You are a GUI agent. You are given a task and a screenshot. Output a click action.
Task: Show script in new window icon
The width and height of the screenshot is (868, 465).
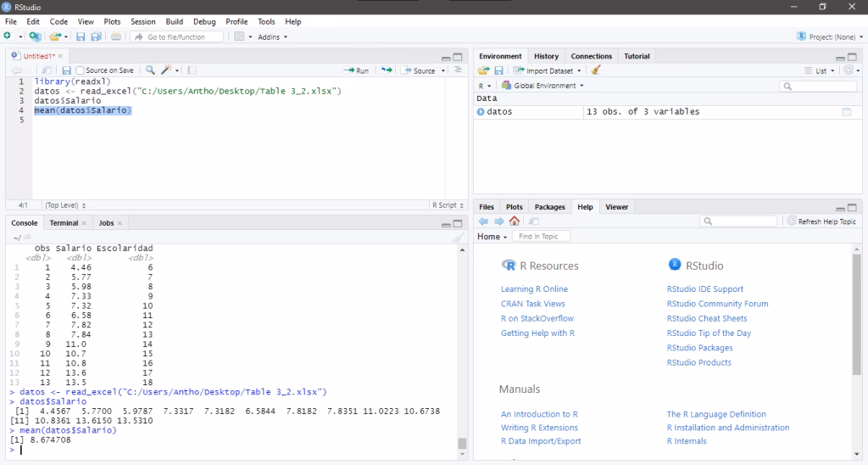click(47, 70)
